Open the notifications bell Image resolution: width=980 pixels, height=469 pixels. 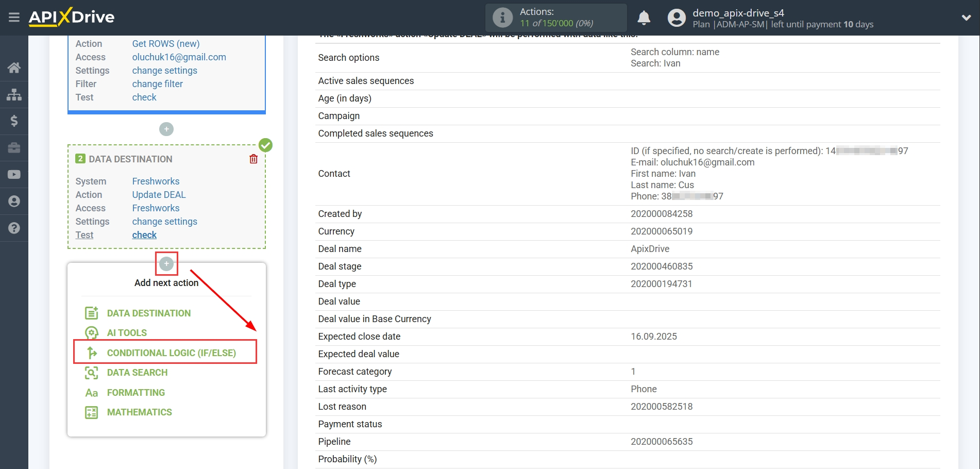click(x=644, y=18)
